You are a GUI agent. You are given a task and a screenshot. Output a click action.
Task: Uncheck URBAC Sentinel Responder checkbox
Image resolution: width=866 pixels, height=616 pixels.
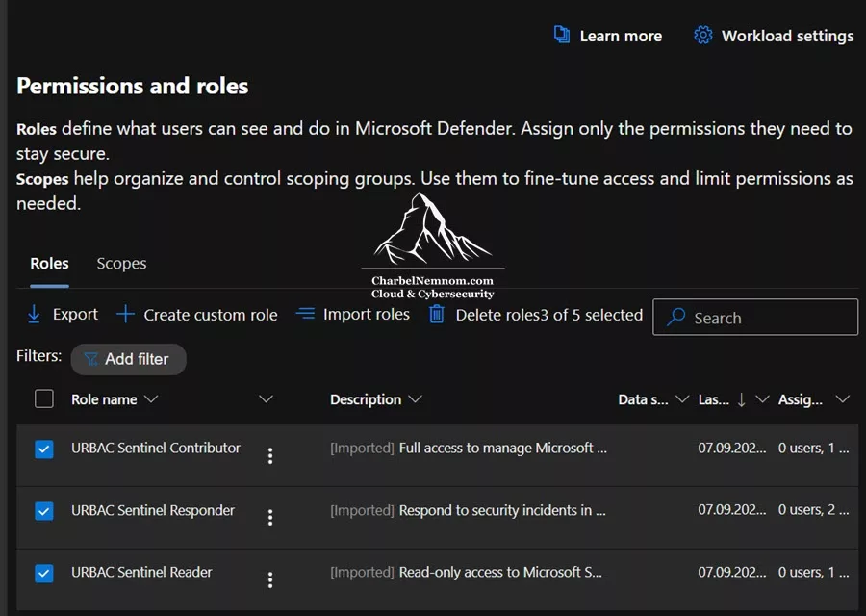[43, 510]
